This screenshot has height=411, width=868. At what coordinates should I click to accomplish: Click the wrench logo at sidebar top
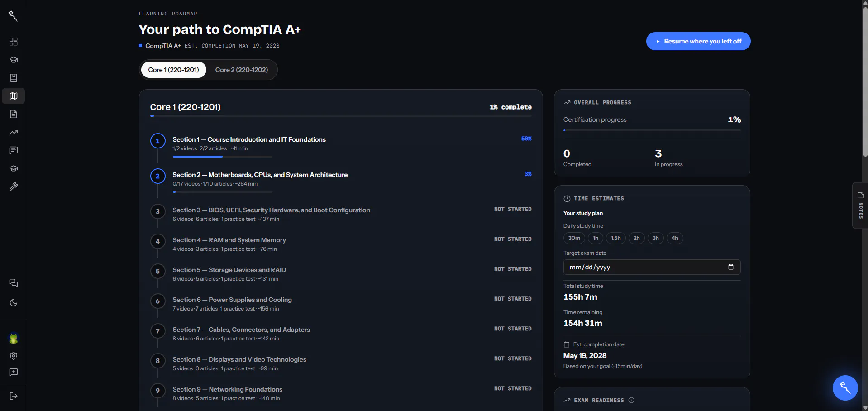click(13, 16)
